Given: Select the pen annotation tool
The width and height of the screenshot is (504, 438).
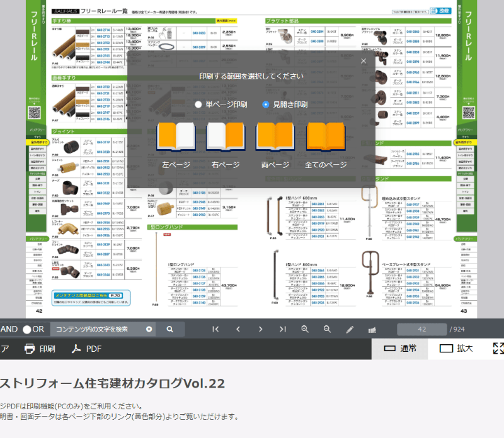Looking at the screenshot, I should [x=350, y=329].
